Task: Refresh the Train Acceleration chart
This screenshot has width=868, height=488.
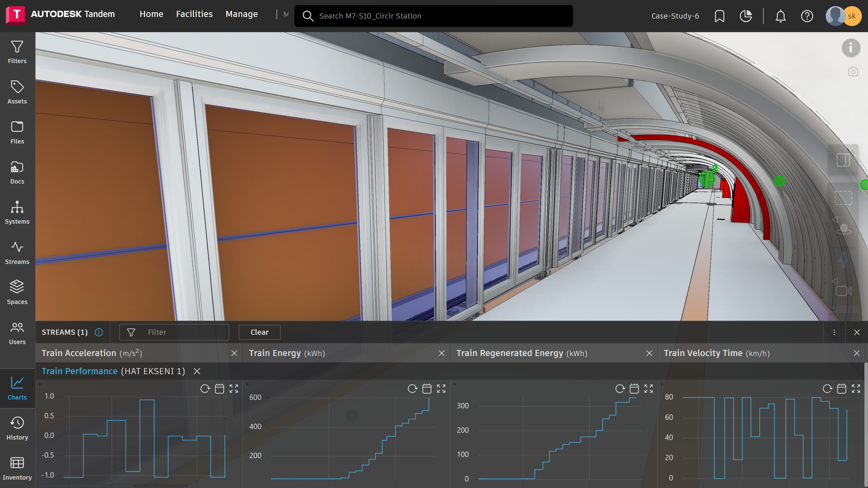Action: pyautogui.click(x=205, y=388)
